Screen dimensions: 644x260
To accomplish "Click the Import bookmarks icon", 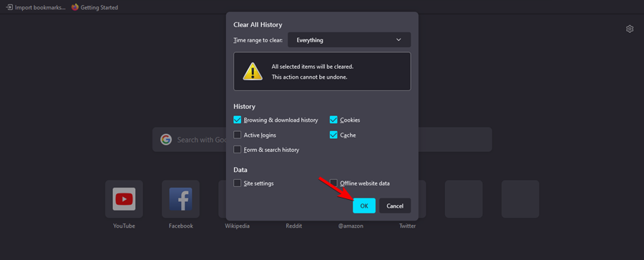I will tap(9, 7).
